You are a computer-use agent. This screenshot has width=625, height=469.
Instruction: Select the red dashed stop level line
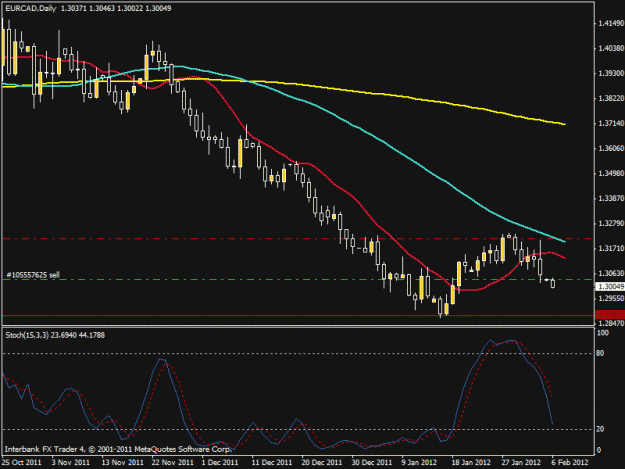click(x=298, y=239)
